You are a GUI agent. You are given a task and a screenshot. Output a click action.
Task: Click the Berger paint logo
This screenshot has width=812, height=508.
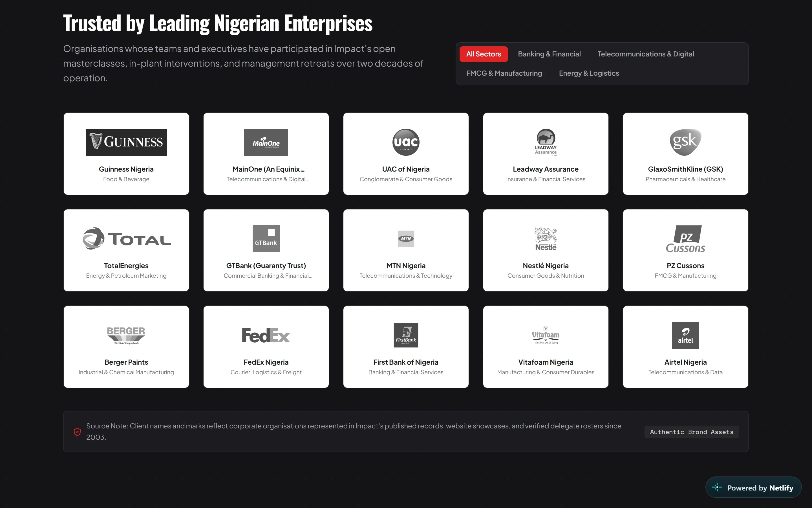coord(126,335)
